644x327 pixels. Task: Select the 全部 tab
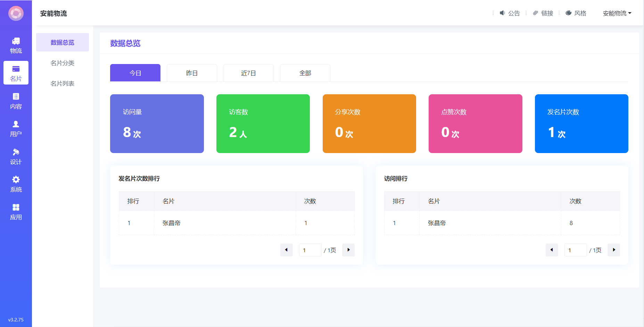click(305, 73)
